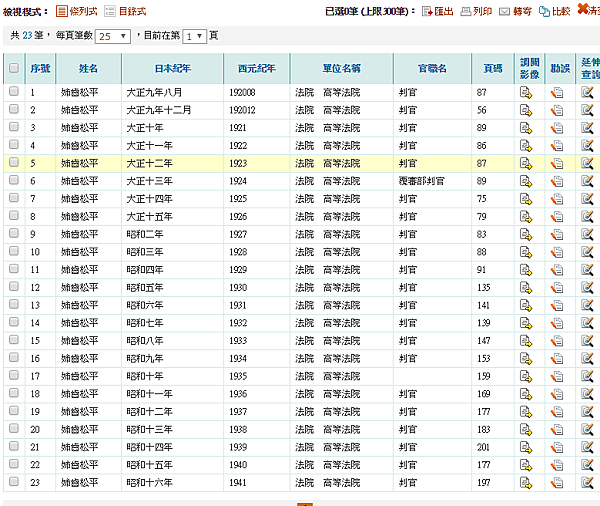Click 大正九年十二月 date in row 2
This screenshot has height=506, width=600.
(158, 110)
